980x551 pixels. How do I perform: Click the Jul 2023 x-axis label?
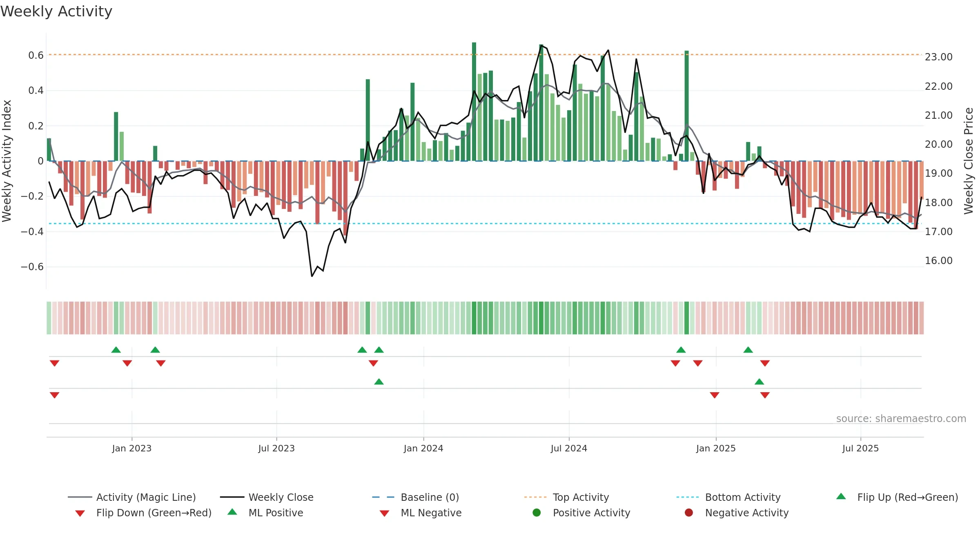[x=276, y=448]
